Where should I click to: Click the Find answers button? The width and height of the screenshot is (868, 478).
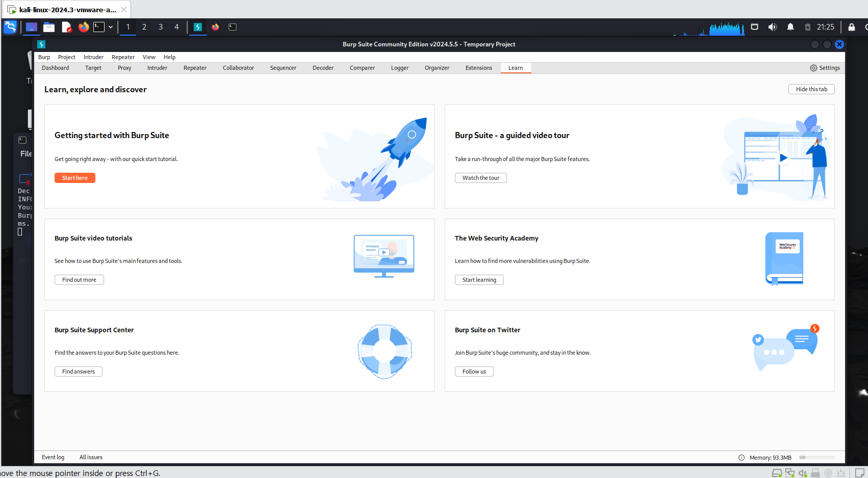[x=79, y=371]
